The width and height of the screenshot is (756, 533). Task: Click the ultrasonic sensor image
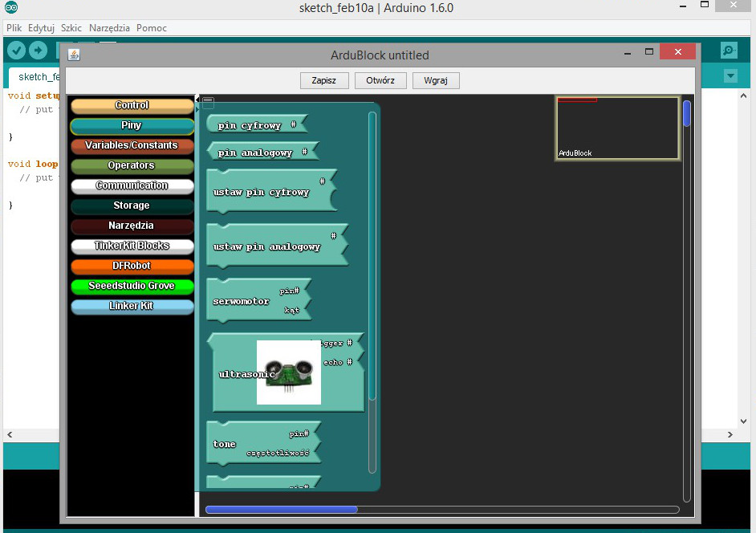[289, 372]
